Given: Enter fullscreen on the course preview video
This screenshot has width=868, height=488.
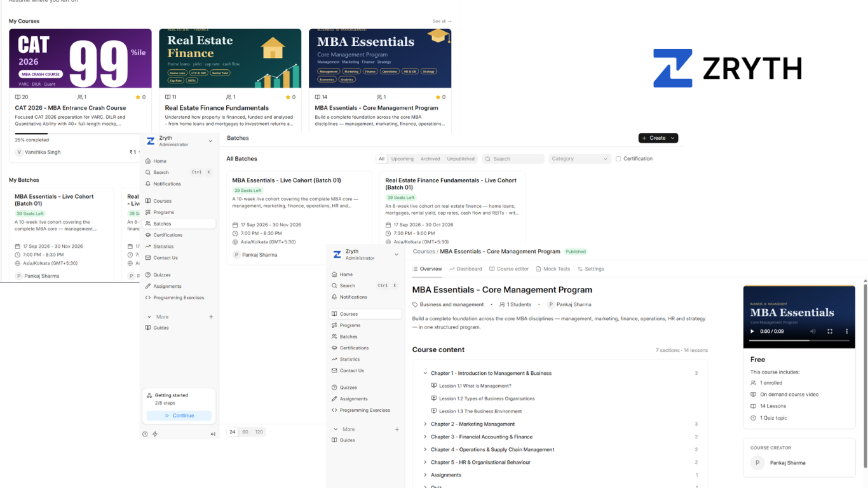Looking at the screenshot, I should (x=830, y=332).
